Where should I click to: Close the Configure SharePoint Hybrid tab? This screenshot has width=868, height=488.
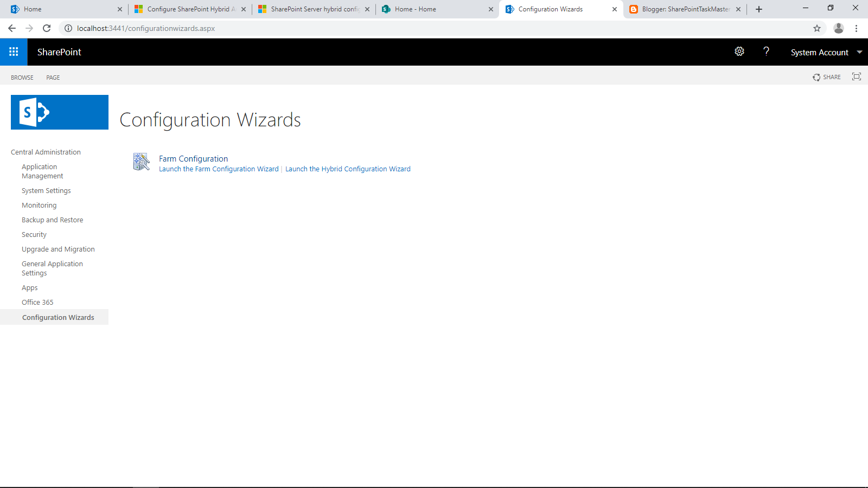point(244,9)
